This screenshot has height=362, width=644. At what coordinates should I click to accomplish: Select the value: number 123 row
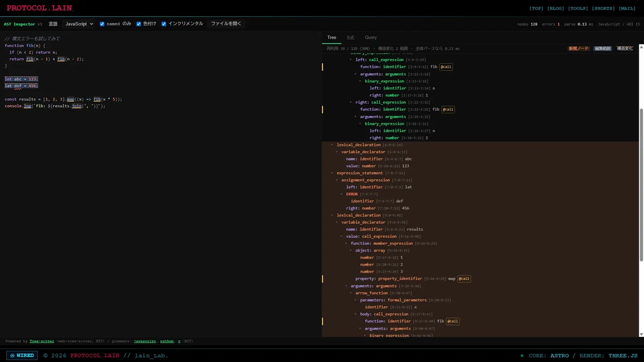pos(480,166)
